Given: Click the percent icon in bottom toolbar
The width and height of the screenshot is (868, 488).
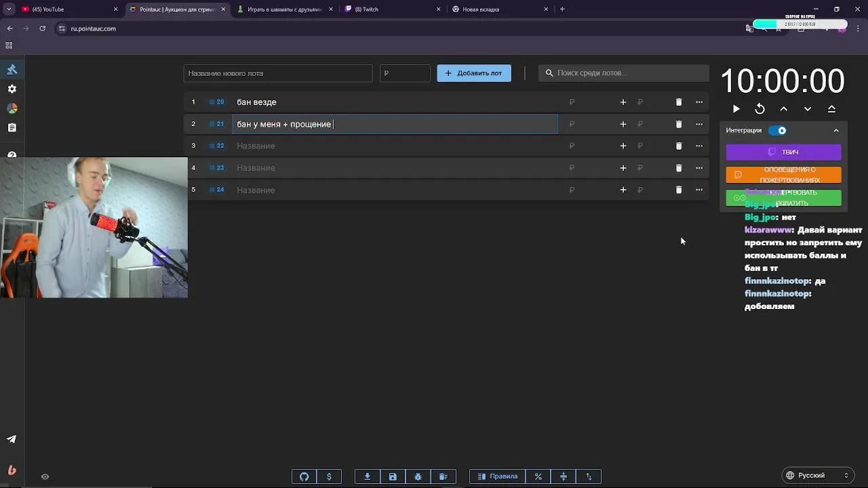Looking at the screenshot, I should pos(538,476).
